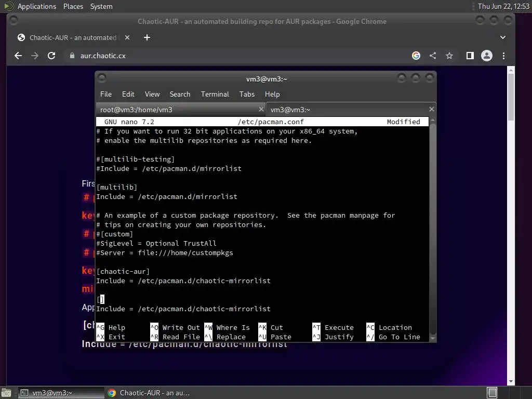Viewport: 532px width, 399px height.
Task: Open the Places menu
Action: (73, 6)
